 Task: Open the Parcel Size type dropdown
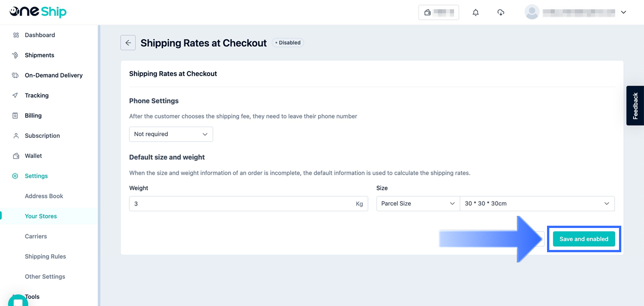click(417, 204)
